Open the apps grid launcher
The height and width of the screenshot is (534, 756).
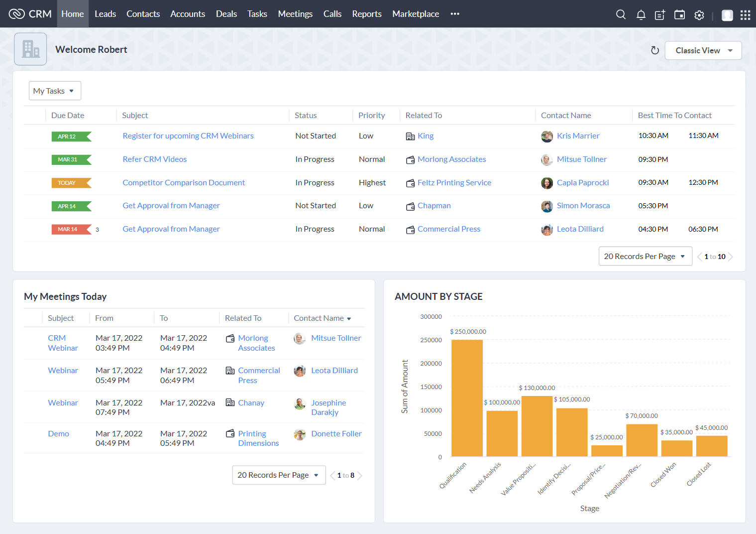coord(745,15)
